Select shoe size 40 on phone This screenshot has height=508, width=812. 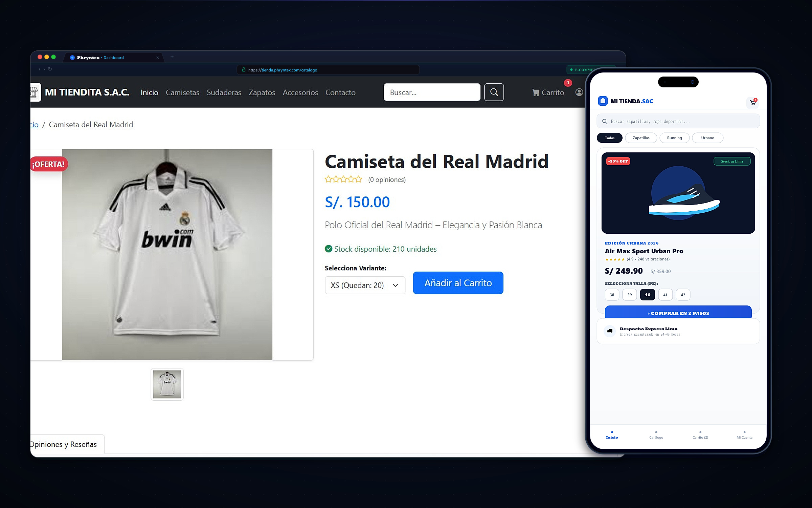(647, 295)
